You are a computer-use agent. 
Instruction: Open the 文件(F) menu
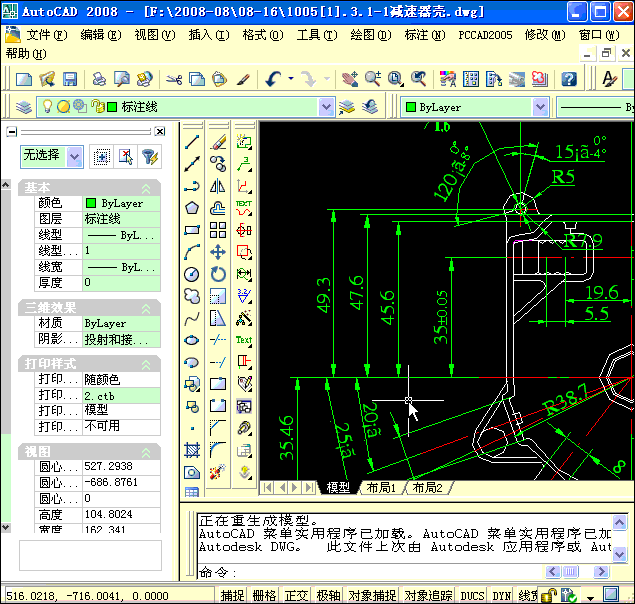tap(47, 35)
